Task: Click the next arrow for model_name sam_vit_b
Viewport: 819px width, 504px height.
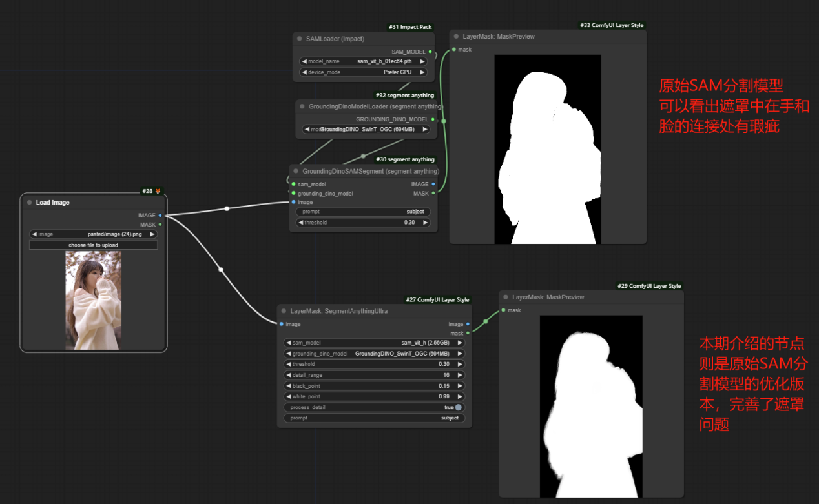Action: click(422, 61)
